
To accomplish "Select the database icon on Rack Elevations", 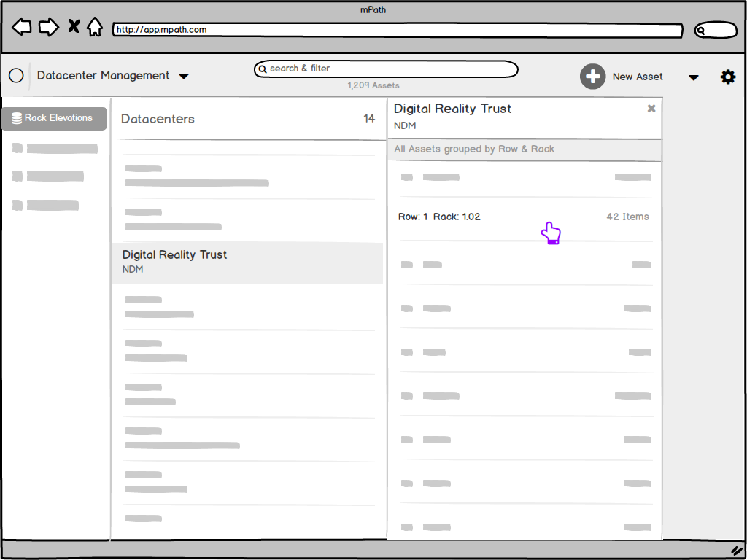I will [16, 118].
